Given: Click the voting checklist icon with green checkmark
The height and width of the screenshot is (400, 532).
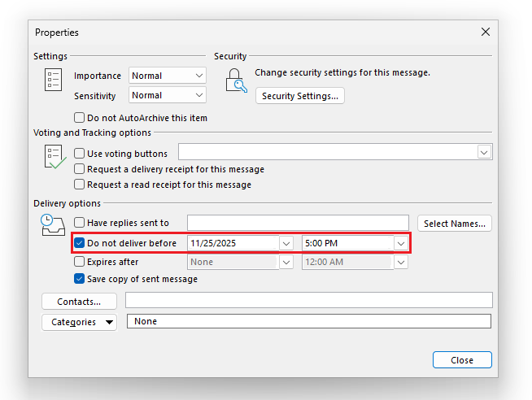Looking at the screenshot, I should 55,157.
